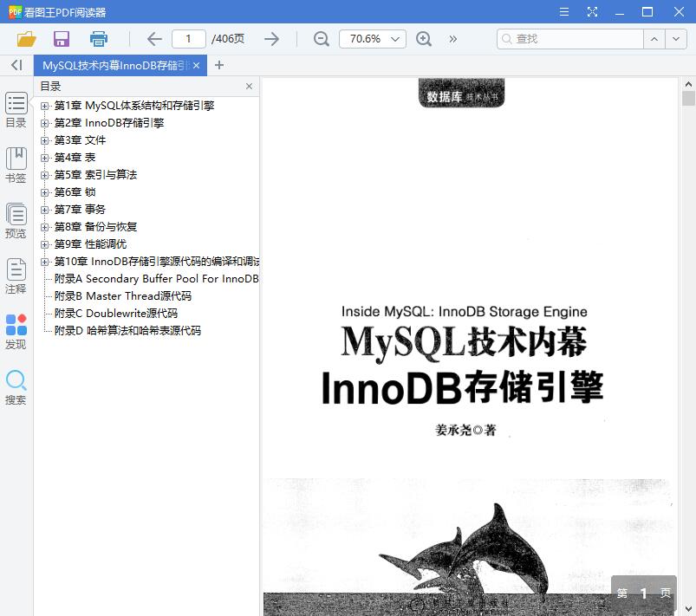Jump to 第8章 备份与恢复
Viewport: 696px width, 616px height.
95,227
